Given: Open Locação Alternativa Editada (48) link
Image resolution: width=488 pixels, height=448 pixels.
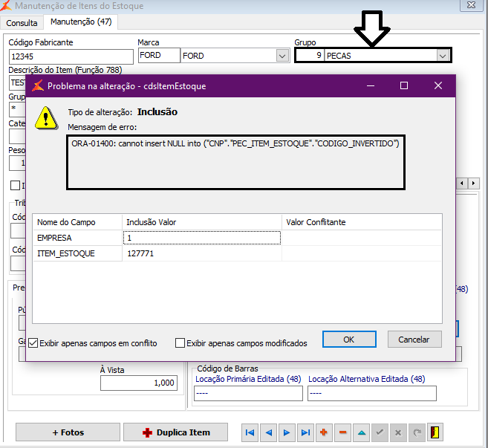Looking at the screenshot, I should pyautogui.click(x=367, y=379).
